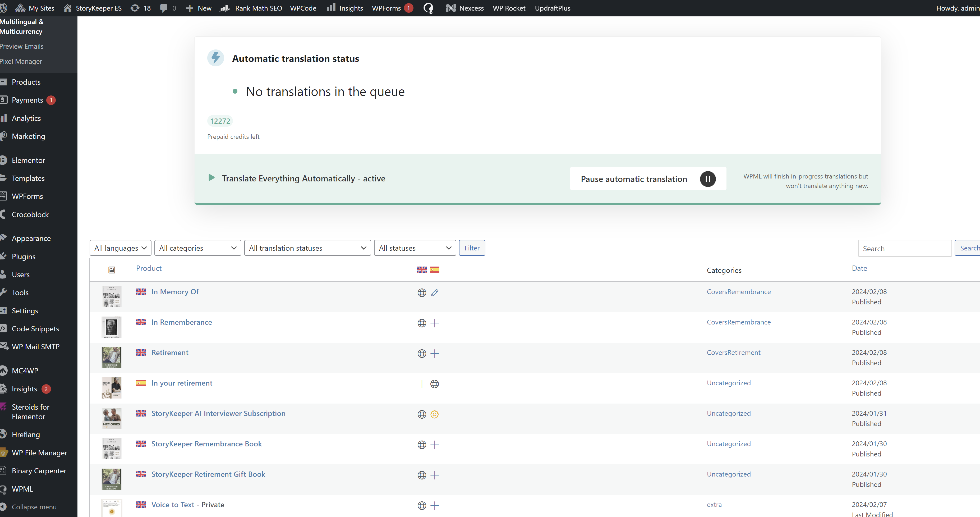Screen dimensions: 980x517
Task: Click the UK flag column header
Action: click(x=421, y=270)
